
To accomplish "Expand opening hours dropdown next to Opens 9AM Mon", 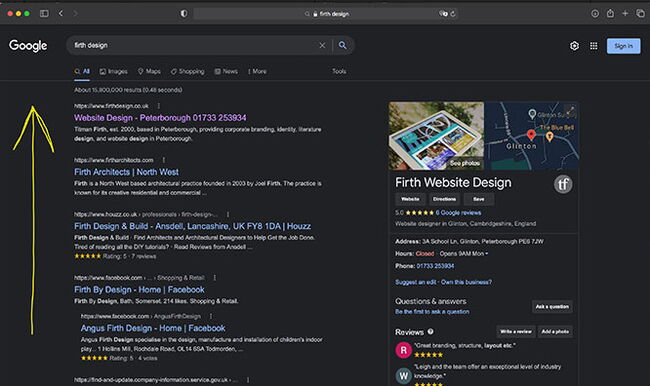I will point(486,254).
